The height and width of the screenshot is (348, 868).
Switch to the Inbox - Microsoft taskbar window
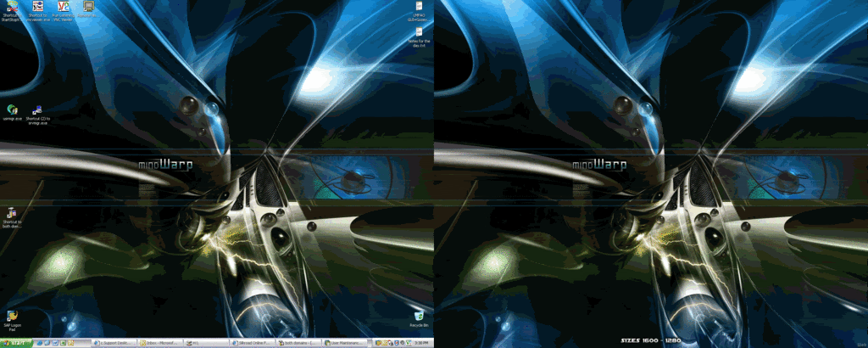[x=160, y=343]
